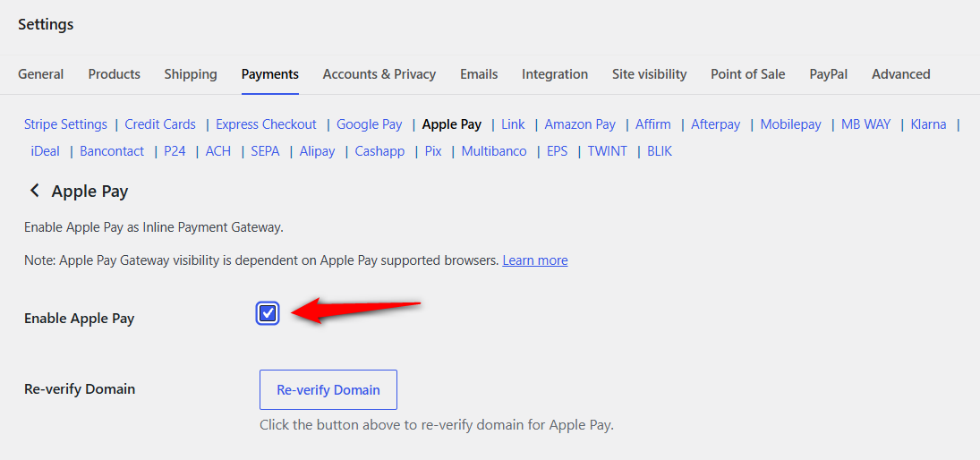Go to Pix payment settings
980x460 pixels.
[433, 151]
